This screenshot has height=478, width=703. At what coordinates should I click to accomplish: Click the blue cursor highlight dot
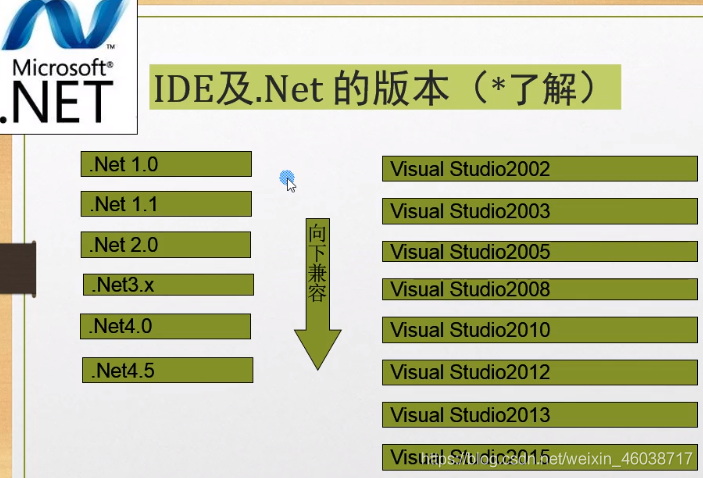tap(286, 178)
